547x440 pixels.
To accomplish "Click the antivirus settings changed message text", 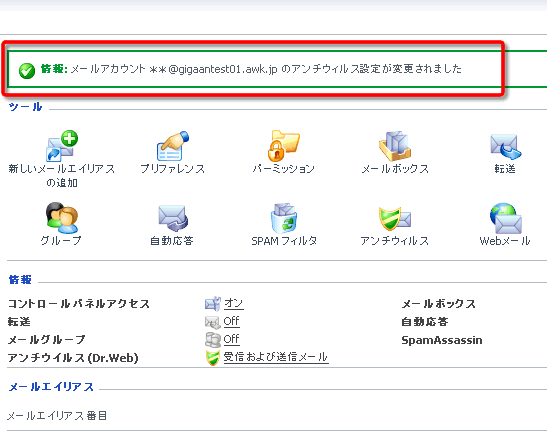I will [266, 69].
